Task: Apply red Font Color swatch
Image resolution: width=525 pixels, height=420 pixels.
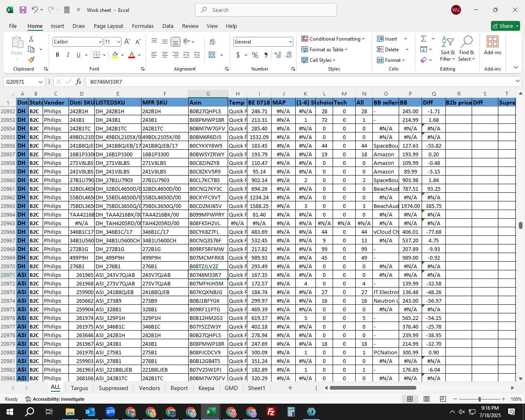Action: [x=132, y=55]
